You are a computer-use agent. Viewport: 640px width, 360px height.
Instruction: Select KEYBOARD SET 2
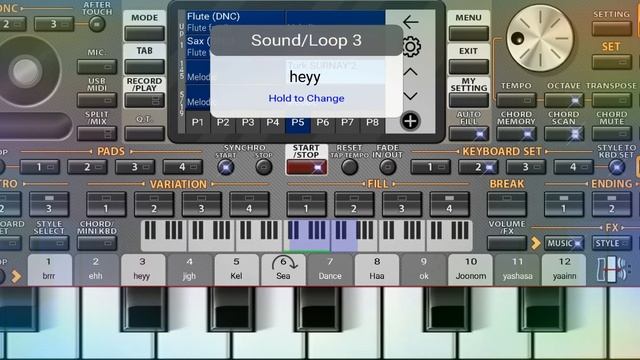coord(478,167)
